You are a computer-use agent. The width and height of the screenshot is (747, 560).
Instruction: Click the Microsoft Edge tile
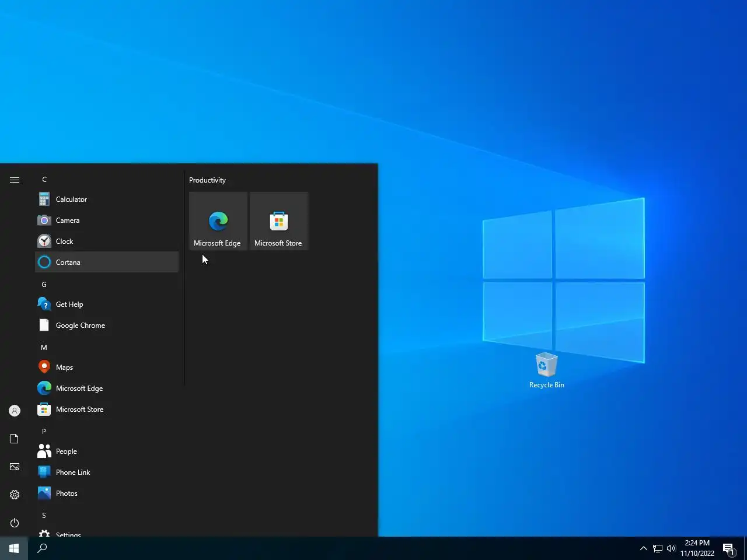tap(218, 221)
